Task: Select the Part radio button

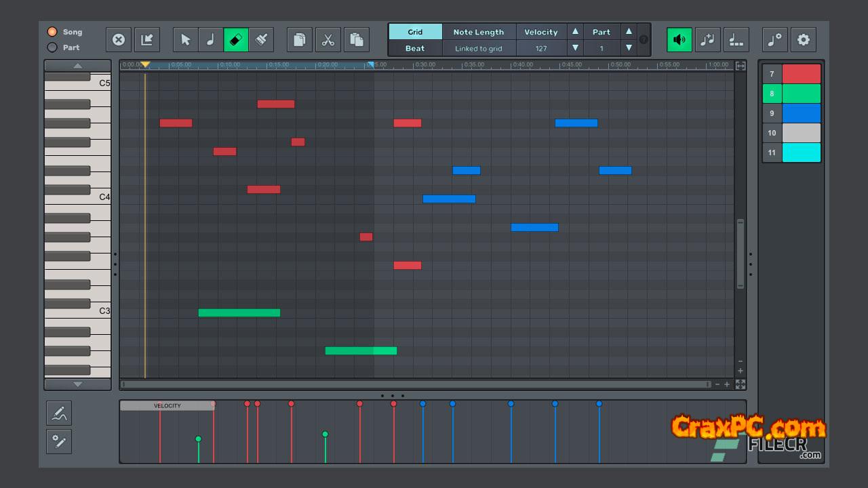Action: tap(52, 47)
